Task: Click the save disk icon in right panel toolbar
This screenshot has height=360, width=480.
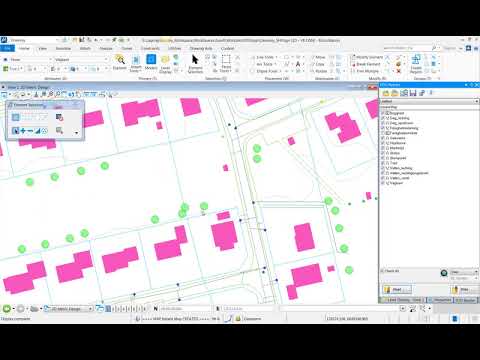Action: click(413, 93)
